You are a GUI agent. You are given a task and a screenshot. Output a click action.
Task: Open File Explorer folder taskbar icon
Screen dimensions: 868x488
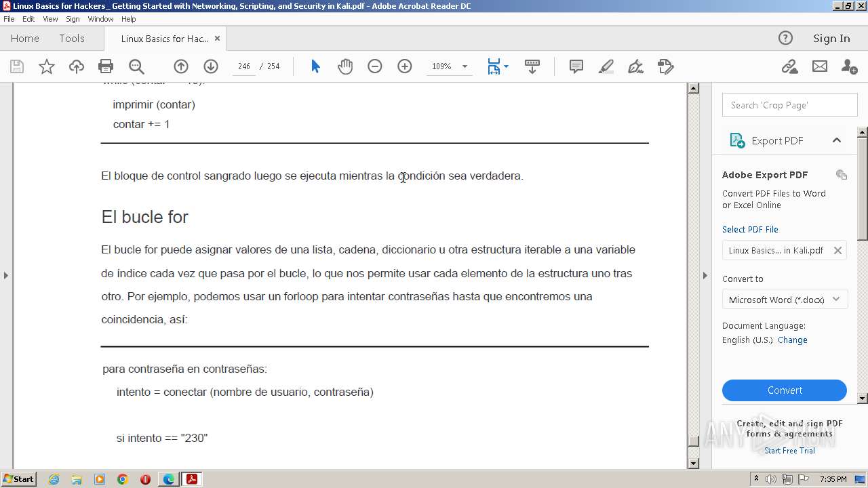77,479
